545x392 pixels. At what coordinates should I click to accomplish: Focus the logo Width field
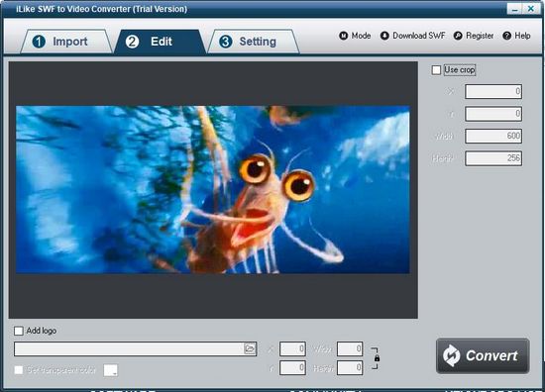[x=350, y=349]
